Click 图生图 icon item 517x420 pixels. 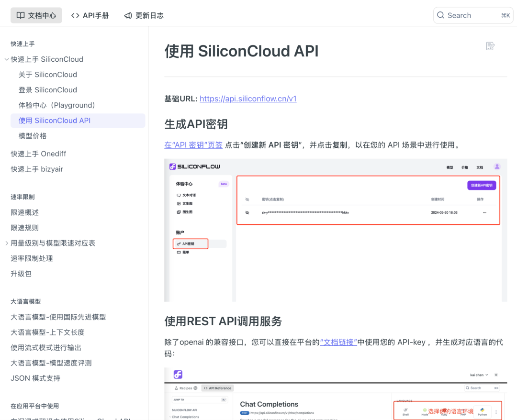tap(185, 212)
